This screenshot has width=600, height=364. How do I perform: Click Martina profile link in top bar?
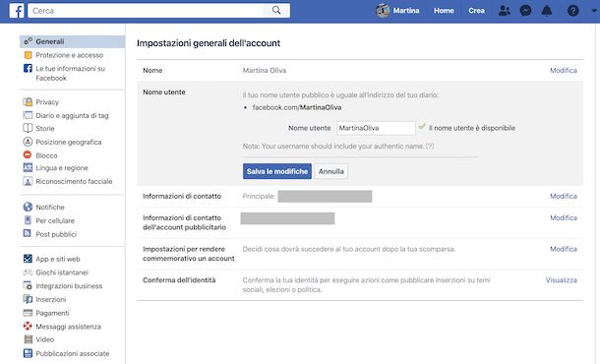tap(406, 11)
